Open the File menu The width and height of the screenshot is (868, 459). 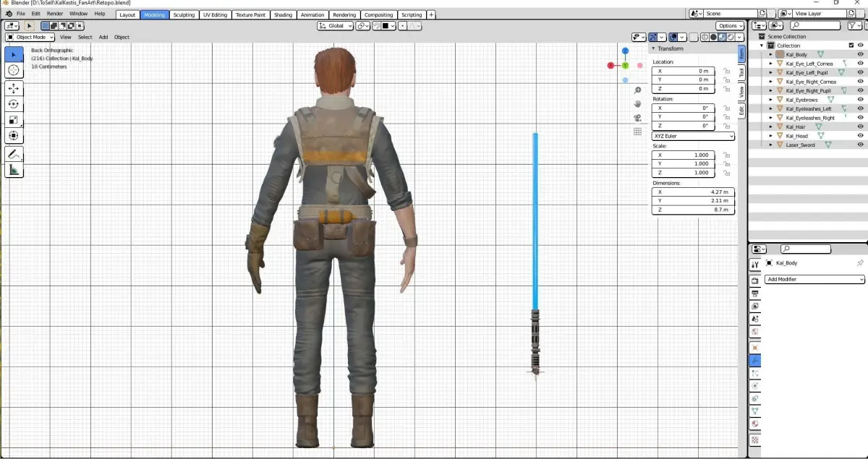(x=20, y=14)
